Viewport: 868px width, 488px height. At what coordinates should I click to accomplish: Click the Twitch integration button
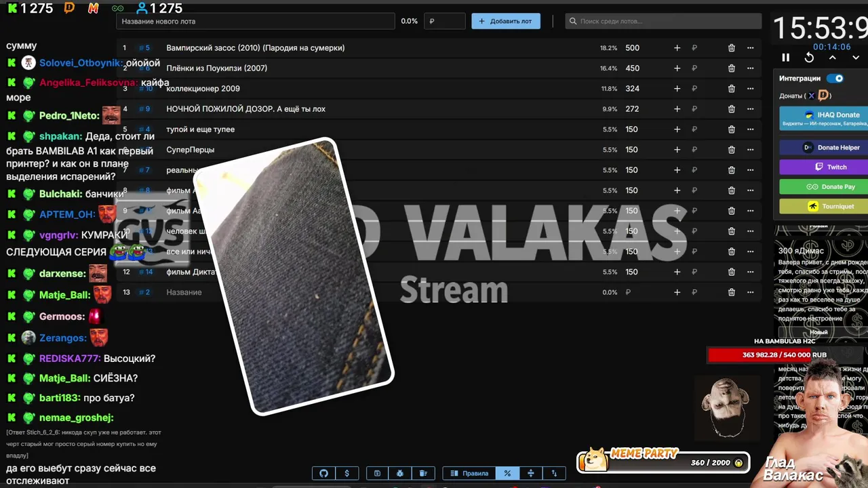tap(823, 167)
